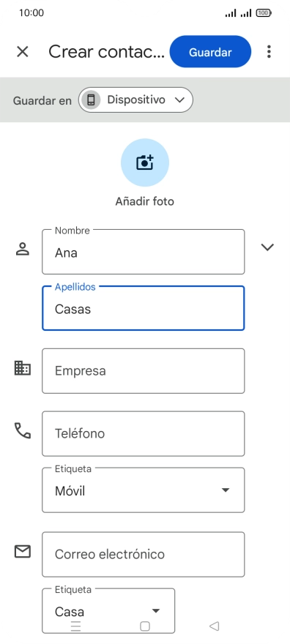This screenshot has width=290, height=644.
Task: Open the three-dot overflow menu
Action: (x=269, y=52)
